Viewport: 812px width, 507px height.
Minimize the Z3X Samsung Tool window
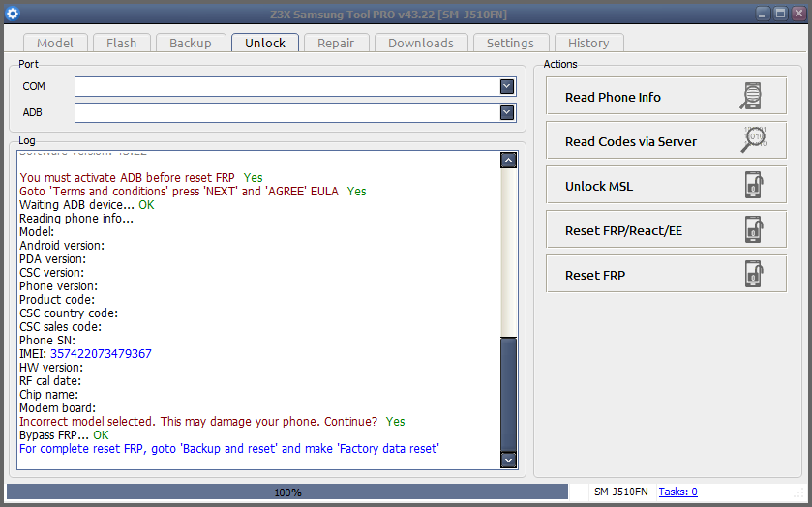pos(763,14)
